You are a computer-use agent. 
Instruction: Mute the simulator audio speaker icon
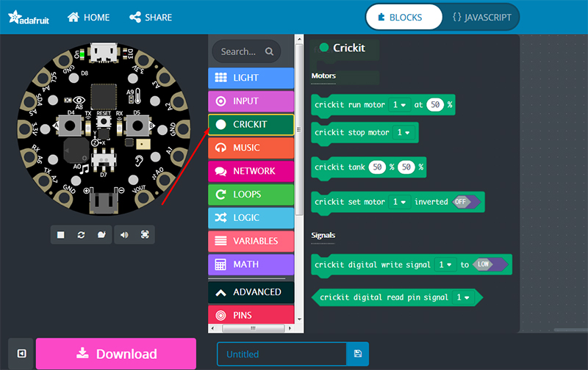coord(124,235)
